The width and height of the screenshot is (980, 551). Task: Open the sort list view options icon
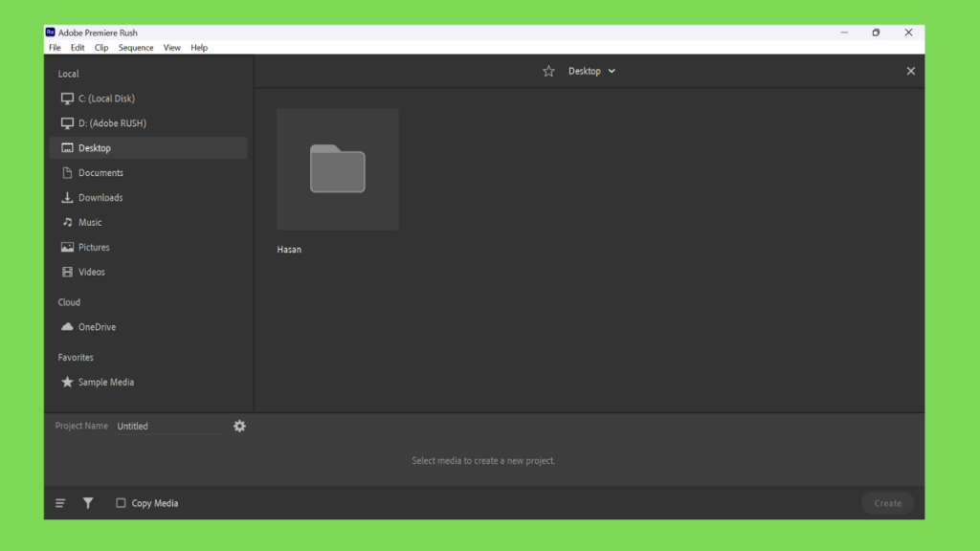60,503
